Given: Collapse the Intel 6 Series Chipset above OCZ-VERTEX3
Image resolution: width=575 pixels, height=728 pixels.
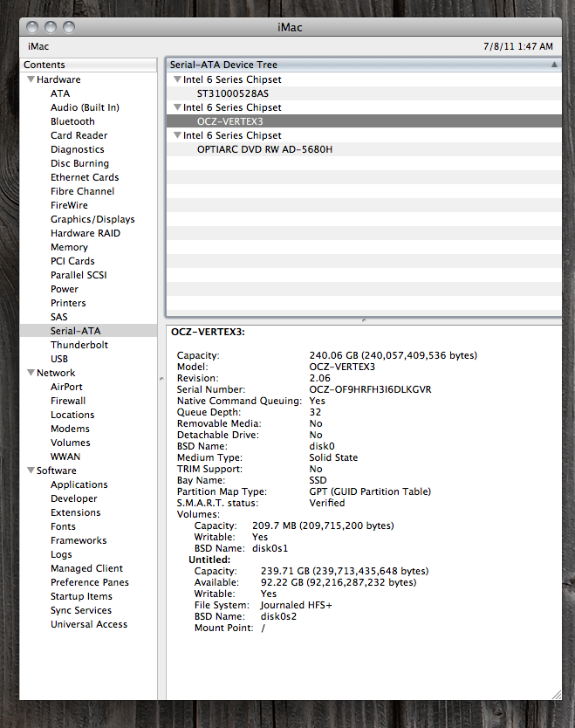Looking at the screenshot, I should [177, 107].
